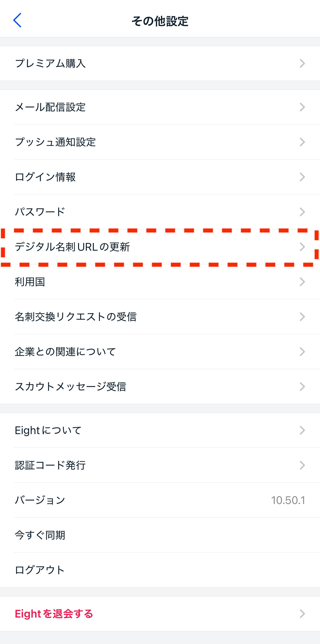Screen dimensions: 320x644
Task: Tap the chevron on 利用国 row
Action: coord(302,282)
